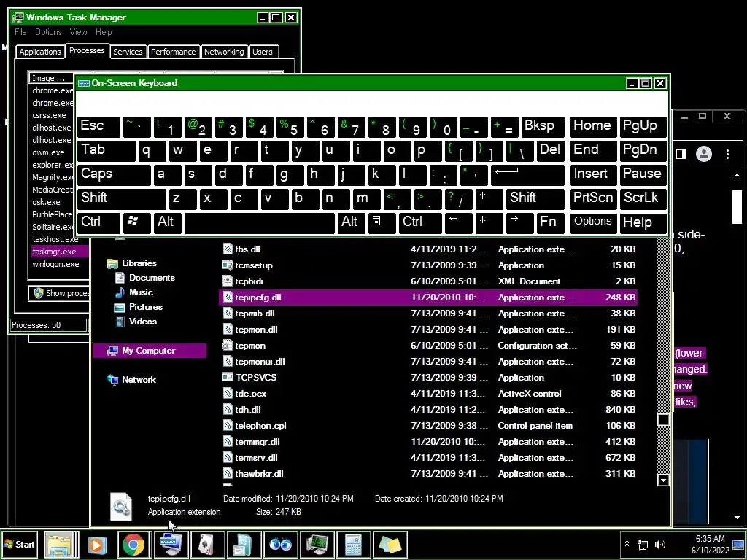Select the TCPSVCS application file
Image resolution: width=747 pixels, height=560 pixels.
427,378
